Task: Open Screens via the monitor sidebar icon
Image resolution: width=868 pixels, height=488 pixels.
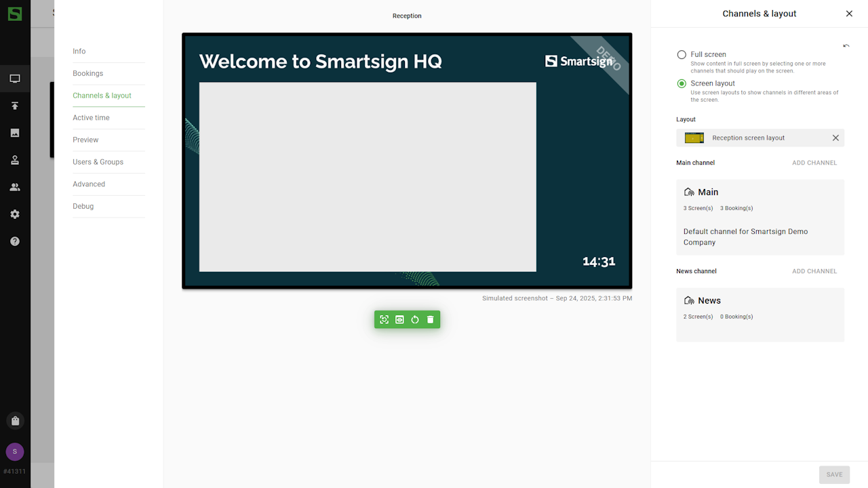Action: point(15,79)
